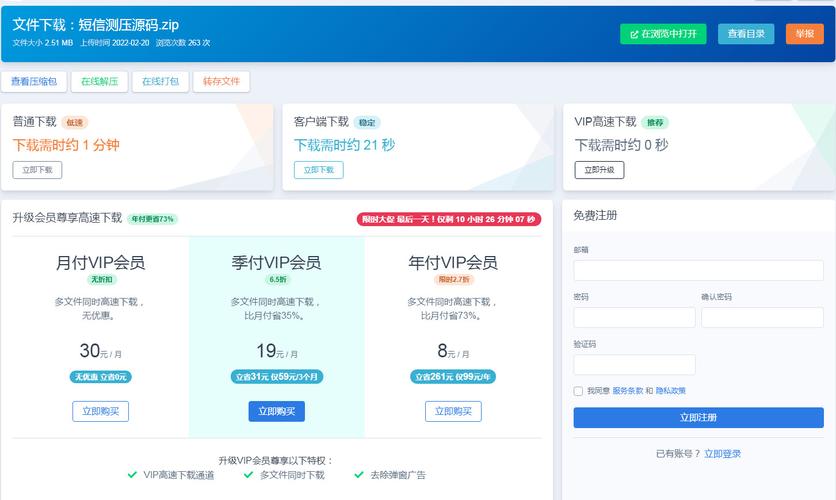Open the 查看压缩包 tab
This screenshot has height=500, width=836.
(34, 82)
